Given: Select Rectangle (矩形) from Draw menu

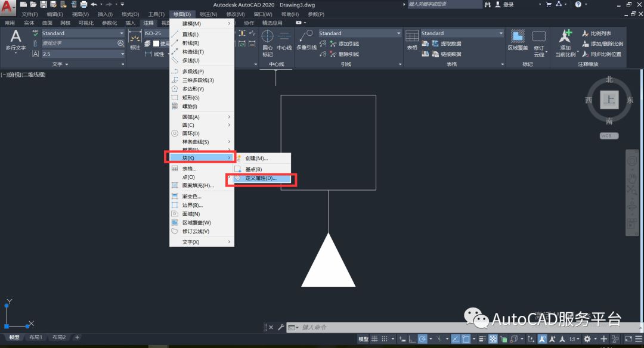Looking at the screenshot, I should 191,98.
